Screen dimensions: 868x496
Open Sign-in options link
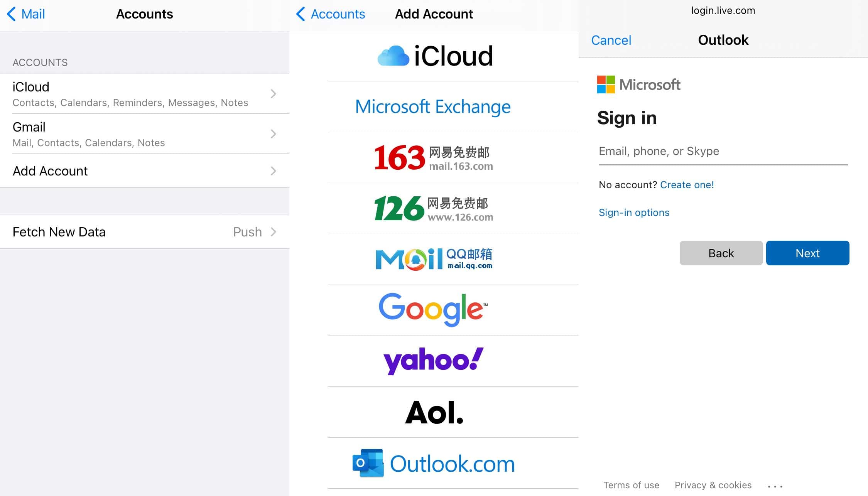click(634, 213)
